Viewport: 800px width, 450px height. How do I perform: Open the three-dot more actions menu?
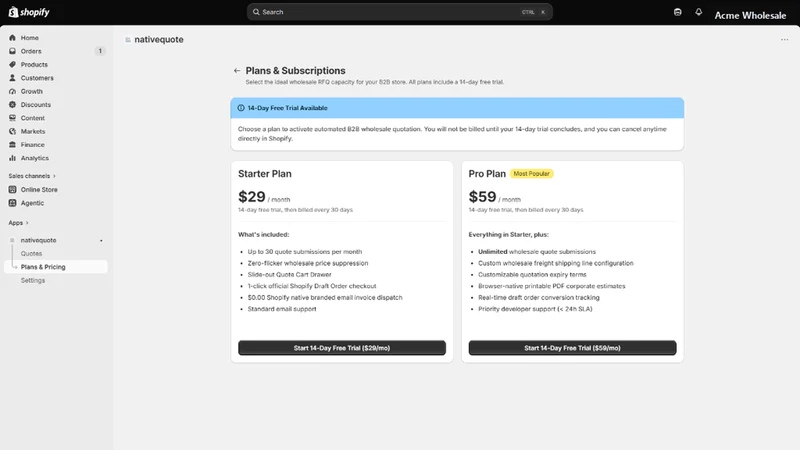[784, 39]
